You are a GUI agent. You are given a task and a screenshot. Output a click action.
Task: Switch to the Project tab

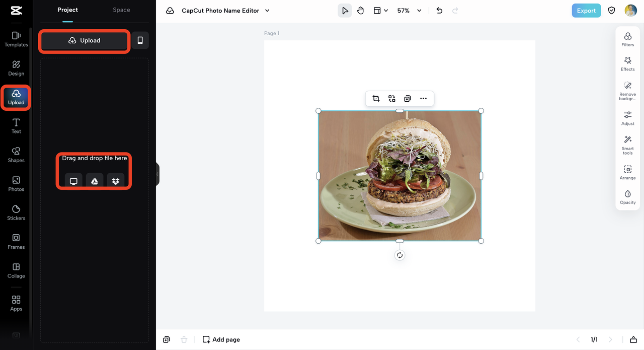pos(67,10)
